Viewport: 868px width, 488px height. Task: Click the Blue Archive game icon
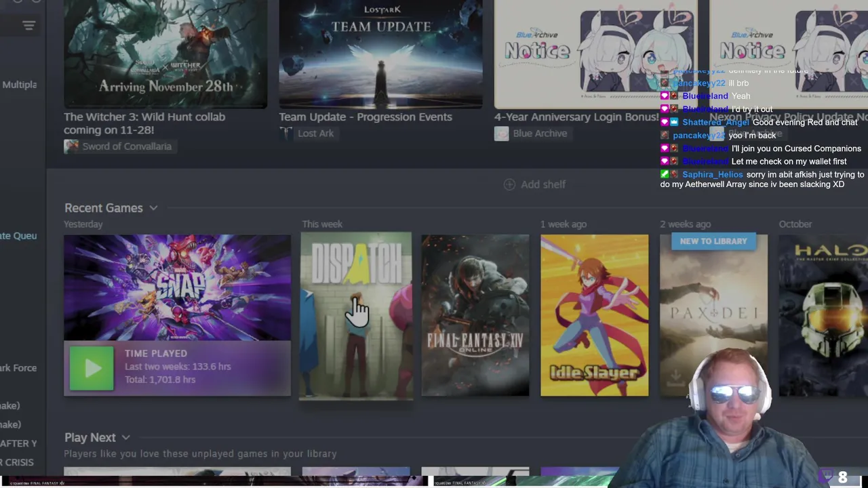point(501,134)
